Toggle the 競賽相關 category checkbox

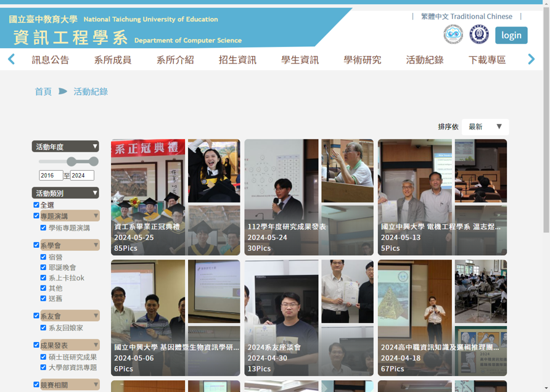coord(36,385)
